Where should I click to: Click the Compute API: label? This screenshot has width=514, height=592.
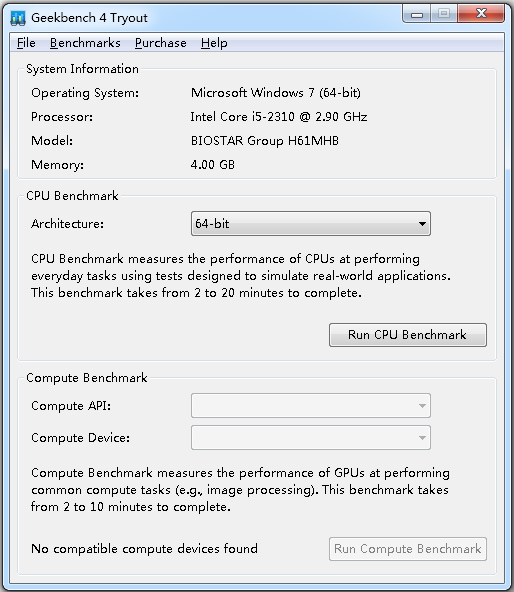click(71, 405)
